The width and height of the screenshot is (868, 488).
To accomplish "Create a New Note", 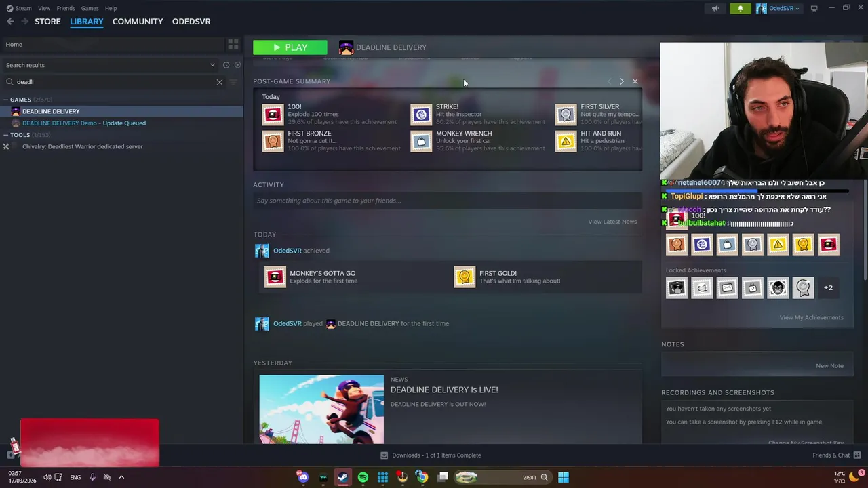I will tap(829, 366).
